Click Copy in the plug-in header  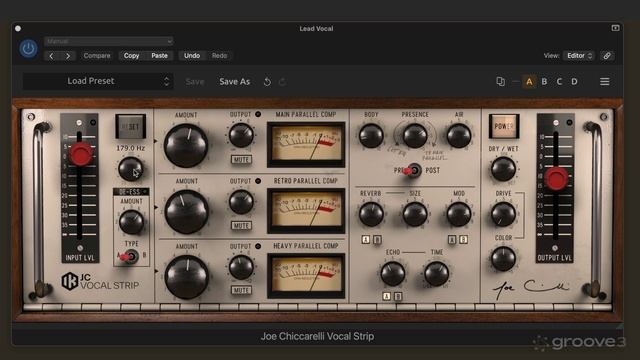pyautogui.click(x=131, y=56)
